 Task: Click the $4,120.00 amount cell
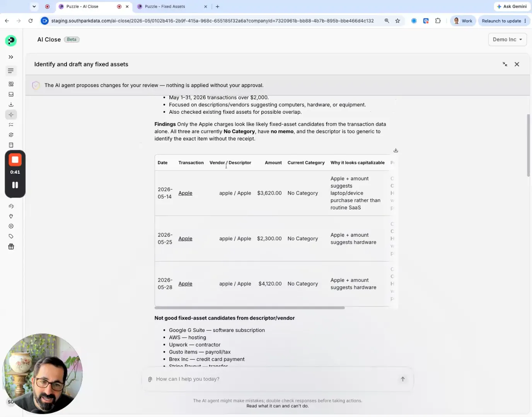coord(270,284)
